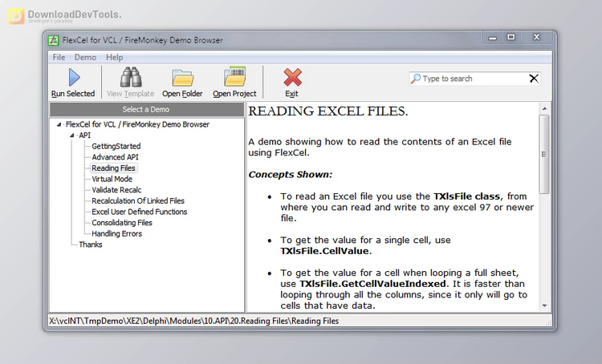602x364 pixels.
Task: Click the View Template binoculars icon
Action: (x=131, y=77)
